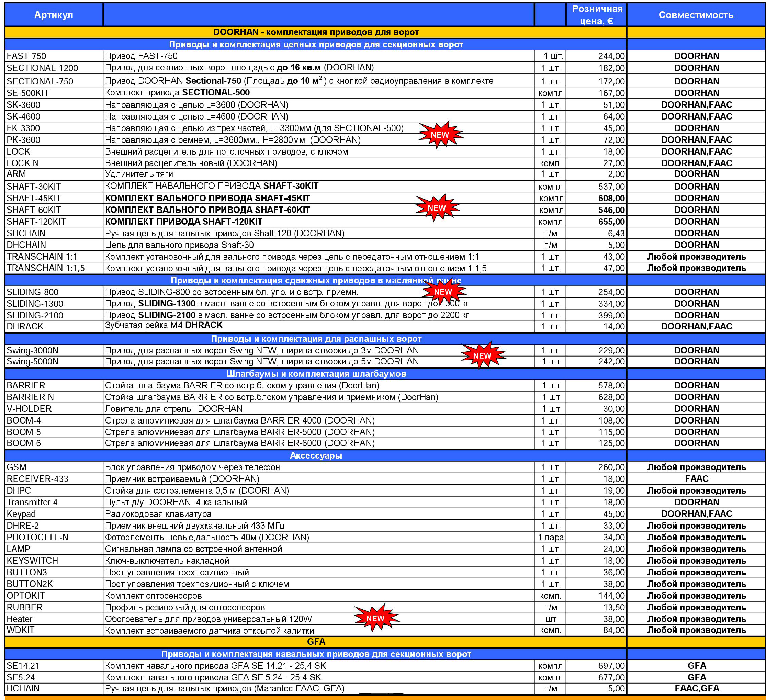Click subheader 'Приводы и комплектация для распашных ворот'
Image resolution: width=766 pixels, height=700 pixels.
coord(316,339)
